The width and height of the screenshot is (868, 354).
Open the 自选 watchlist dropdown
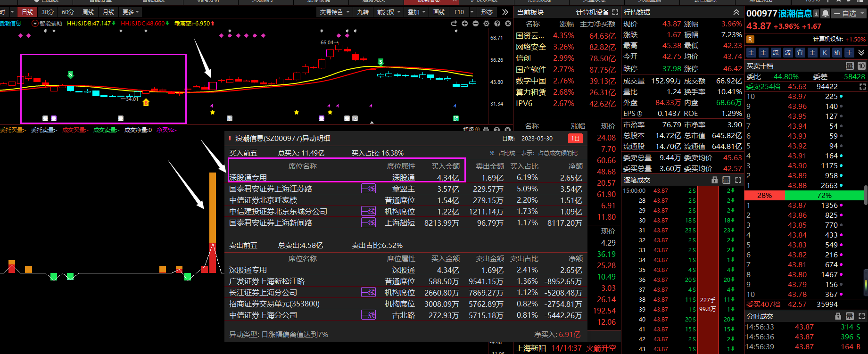[849, 14]
